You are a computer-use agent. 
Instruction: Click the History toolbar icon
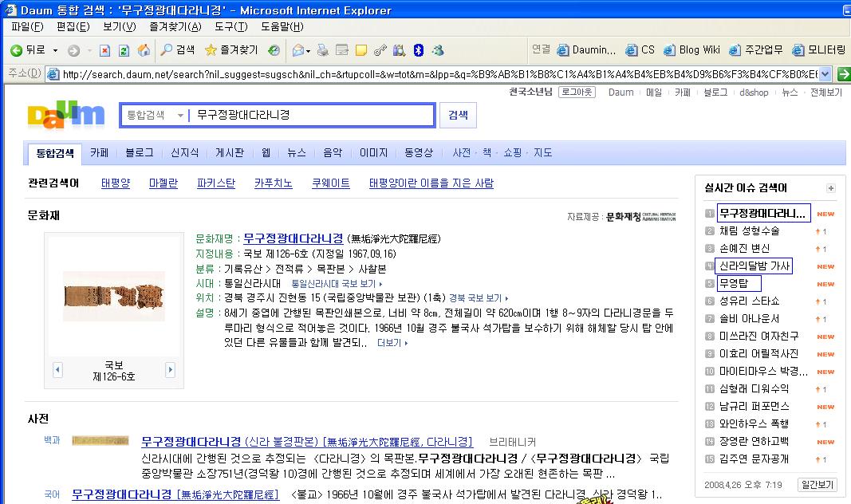[x=274, y=50]
